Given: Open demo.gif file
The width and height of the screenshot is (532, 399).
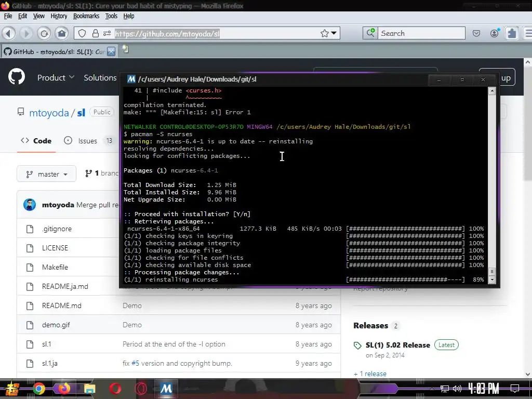Looking at the screenshot, I should (x=56, y=325).
